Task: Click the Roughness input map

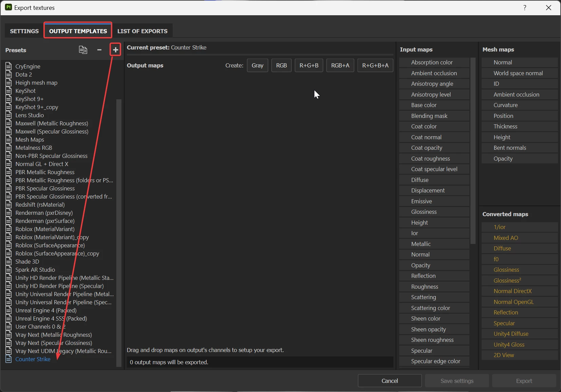Action: coord(434,287)
